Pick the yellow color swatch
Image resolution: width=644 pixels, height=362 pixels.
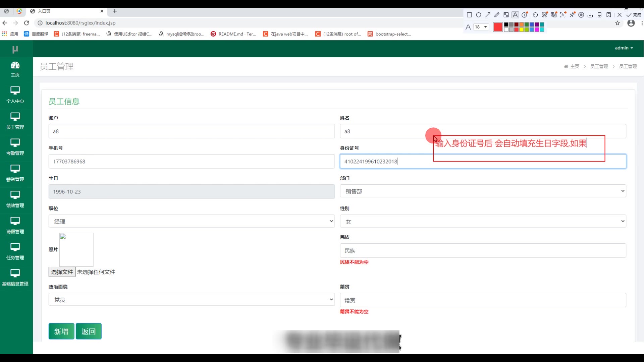click(x=522, y=29)
